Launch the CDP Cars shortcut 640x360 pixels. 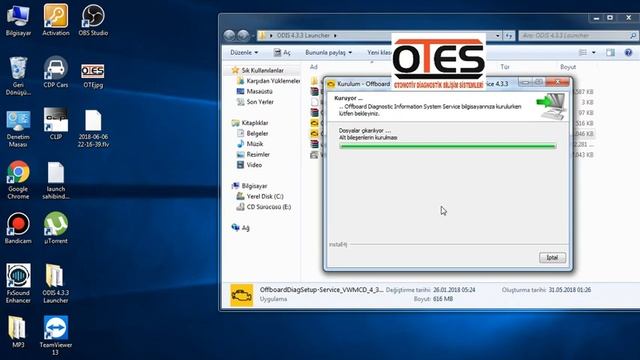(56, 73)
